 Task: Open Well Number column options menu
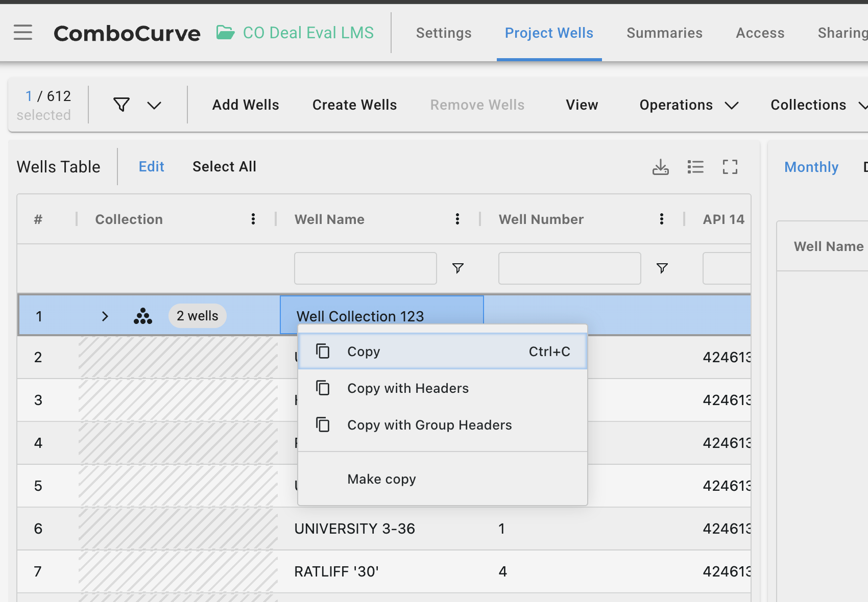click(x=662, y=219)
